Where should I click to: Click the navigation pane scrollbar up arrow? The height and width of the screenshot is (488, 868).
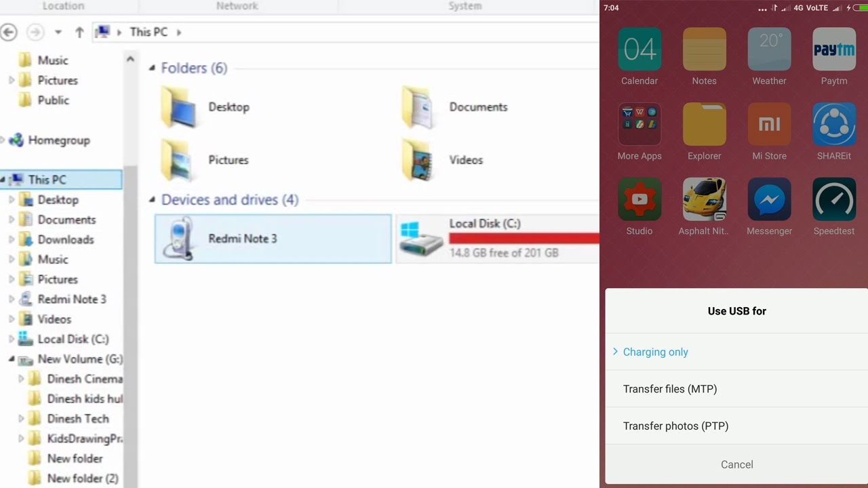point(130,60)
